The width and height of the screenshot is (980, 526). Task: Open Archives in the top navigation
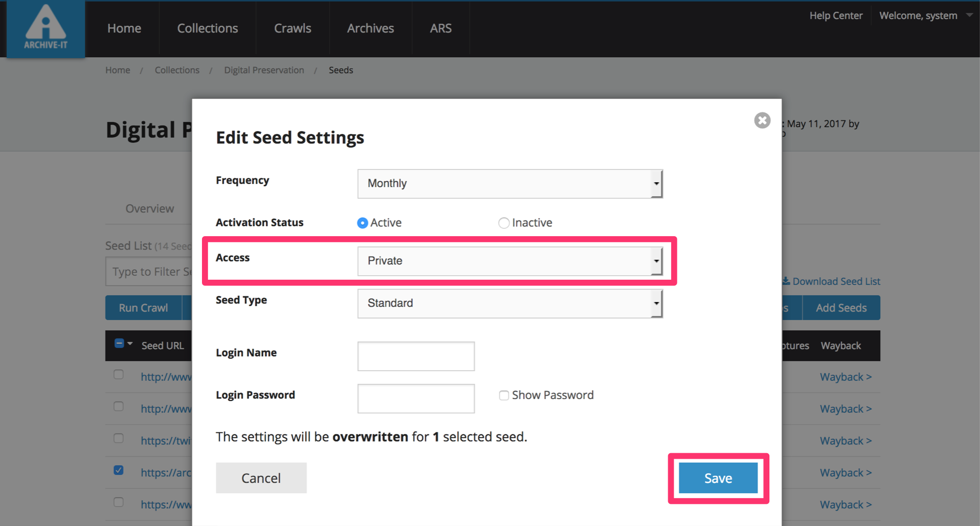click(x=370, y=28)
